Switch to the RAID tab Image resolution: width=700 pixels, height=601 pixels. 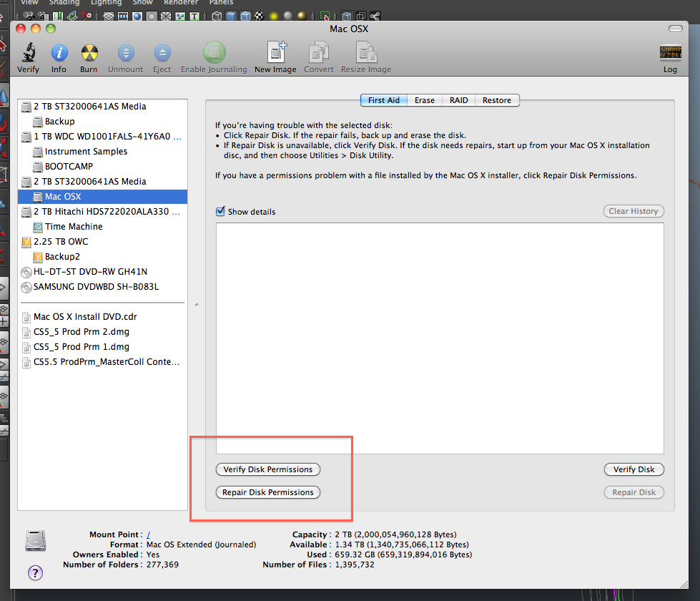coord(459,100)
